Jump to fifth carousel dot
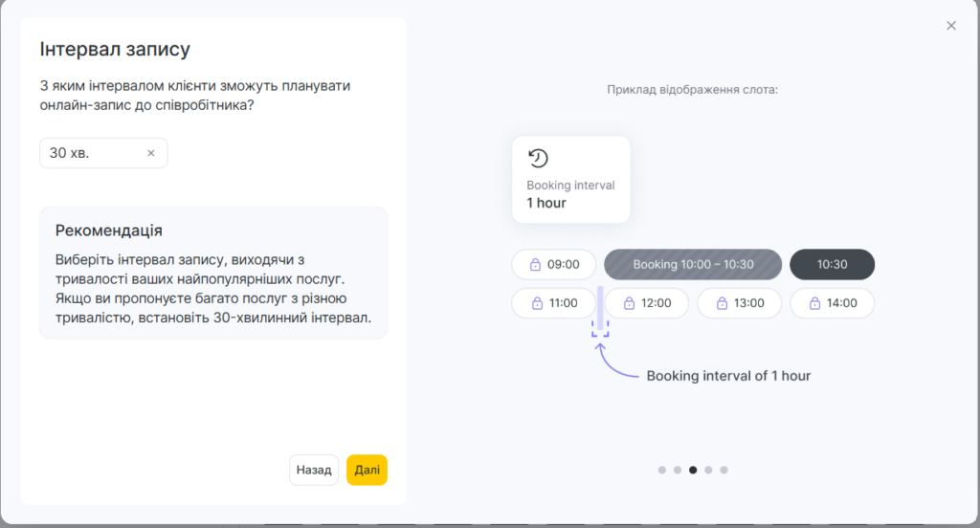 724,470
